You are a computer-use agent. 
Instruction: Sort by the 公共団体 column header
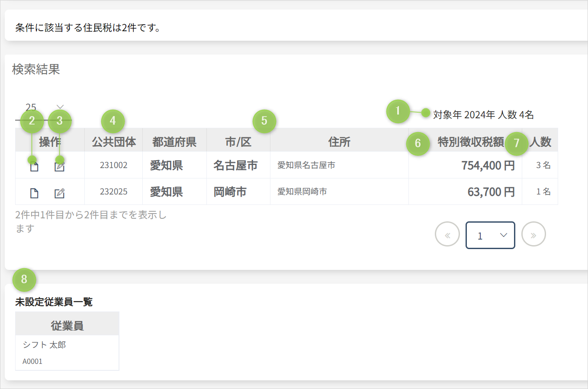[x=113, y=142]
